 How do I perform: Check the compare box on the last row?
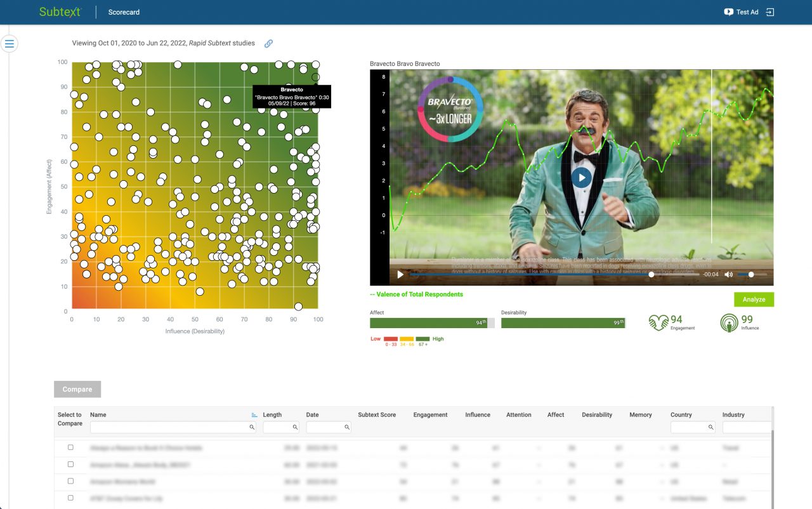point(70,499)
